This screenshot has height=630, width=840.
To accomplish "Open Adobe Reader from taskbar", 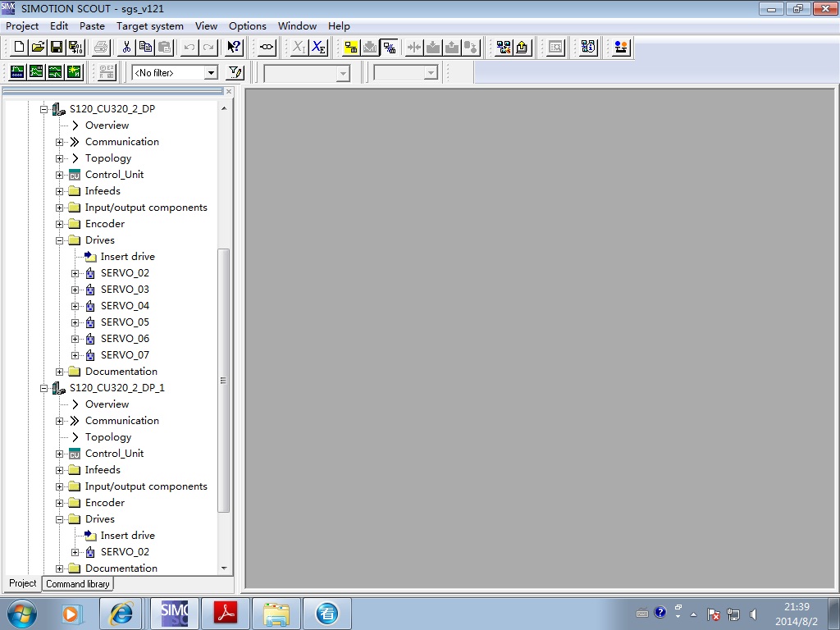I will (226, 613).
